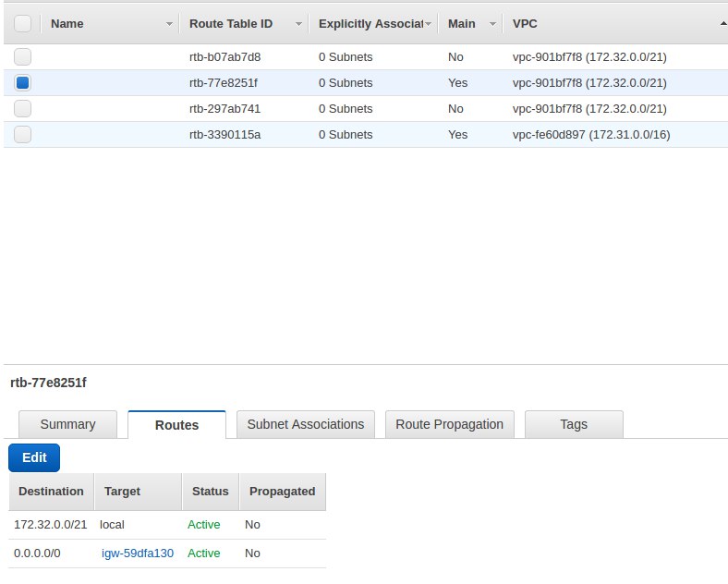Open the igw-59dfa130 target link
The width and height of the screenshot is (728, 584).
(138, 553)
